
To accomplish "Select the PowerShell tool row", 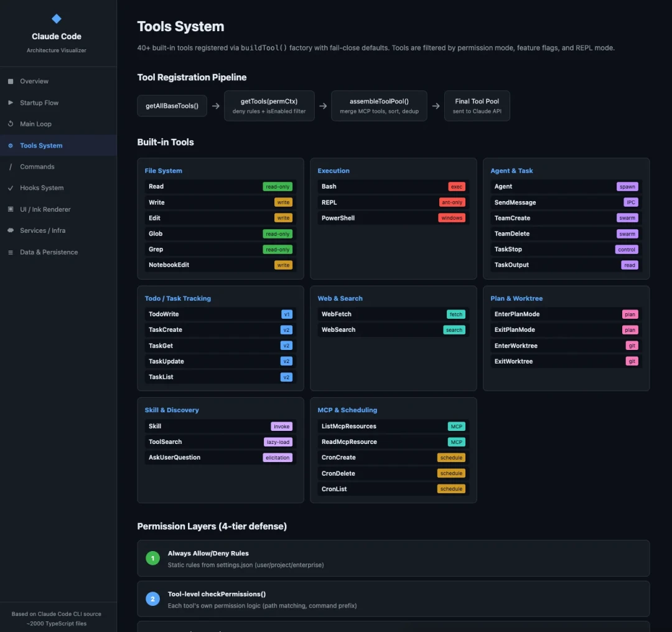I will tap(393, 218).
